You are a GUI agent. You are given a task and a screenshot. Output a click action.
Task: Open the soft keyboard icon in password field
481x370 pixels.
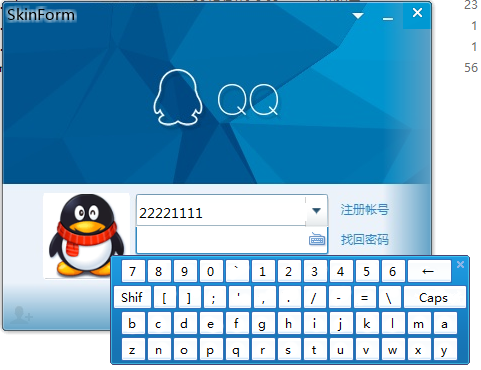[x=317, y=239]
